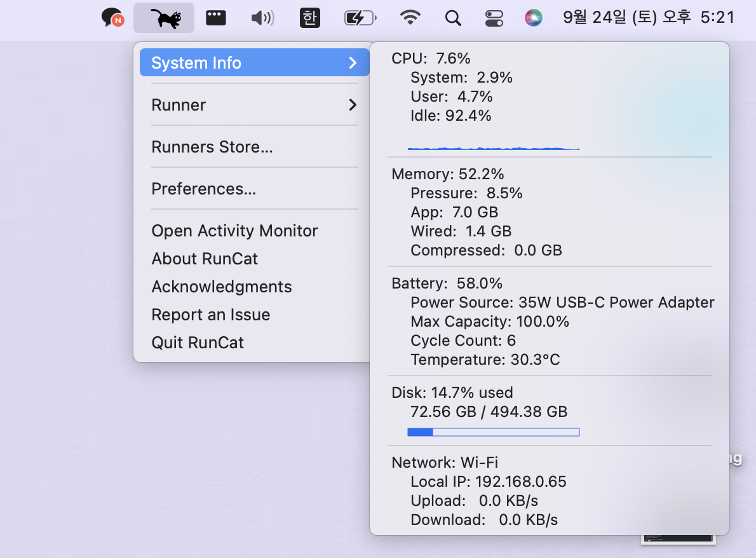Click the Upload: 0.0 KB/s line
Image resolution: width=756 pixels, height=558 pixels.
click(x=474, y=501)
